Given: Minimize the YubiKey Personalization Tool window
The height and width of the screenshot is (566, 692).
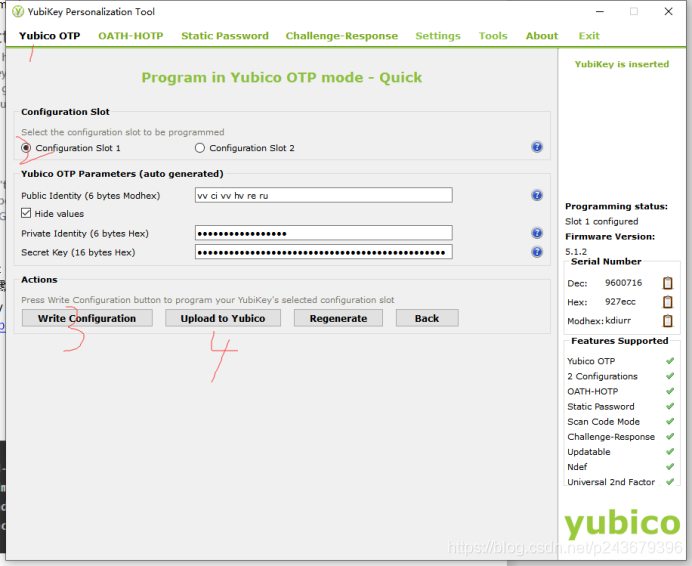Looking at the screenshot, I should click(x=599, y=11).
